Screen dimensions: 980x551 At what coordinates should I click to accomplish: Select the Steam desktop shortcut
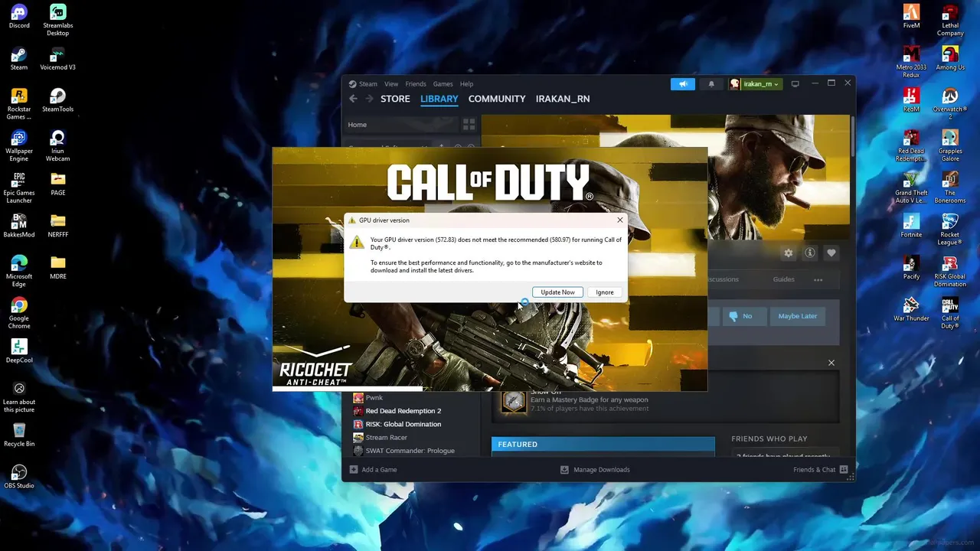tap(19, 59)
